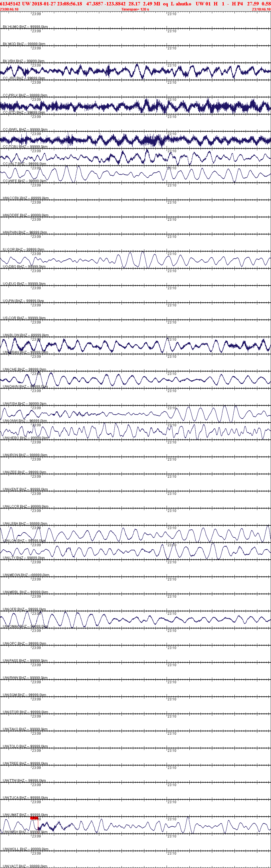Select the UW.HEBO BHZ station label
This screenshot has height=868, width=271.
pos(26,438)
